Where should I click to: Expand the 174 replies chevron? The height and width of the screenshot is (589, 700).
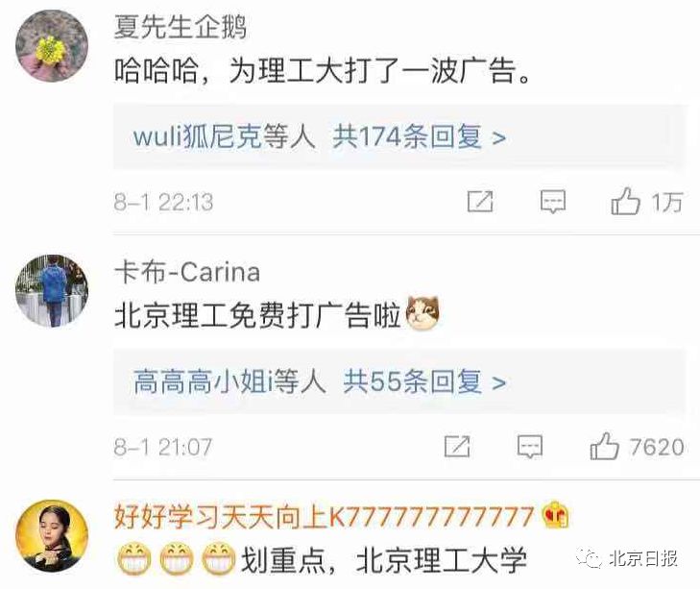tap(498, 137)
